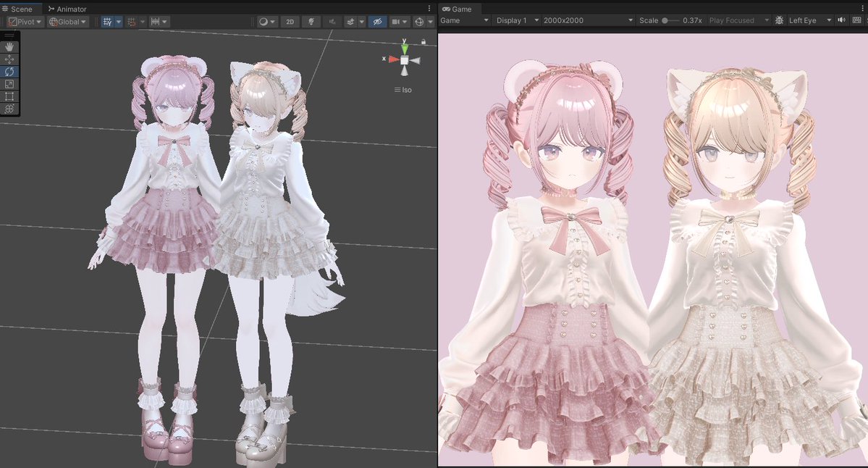Toggle grid snapping in Scene toolbar

pos(132,22)
